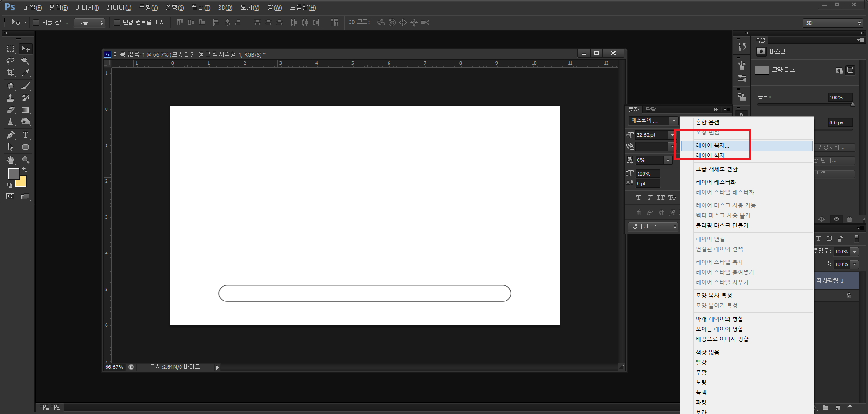This screenshot has height=414, width=868.
Task: Select the Eraser tool
Action: 11,110
